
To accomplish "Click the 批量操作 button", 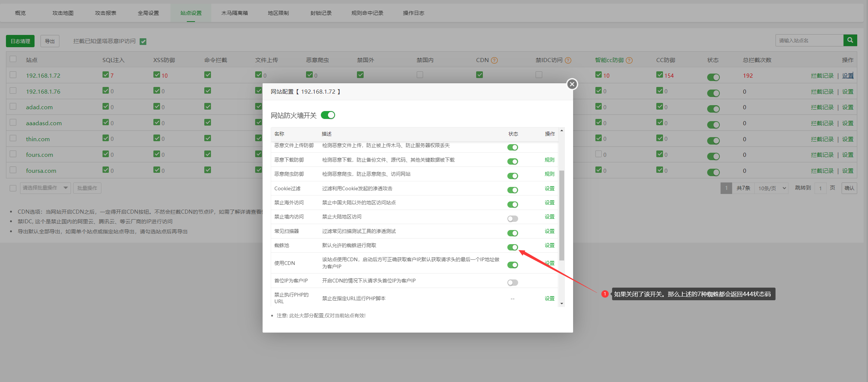I will tap(87, 188).
